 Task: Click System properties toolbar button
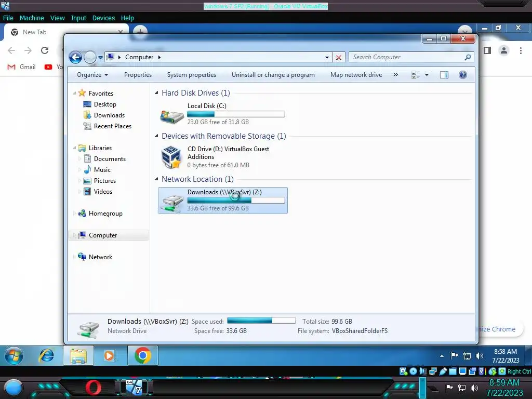191,75
